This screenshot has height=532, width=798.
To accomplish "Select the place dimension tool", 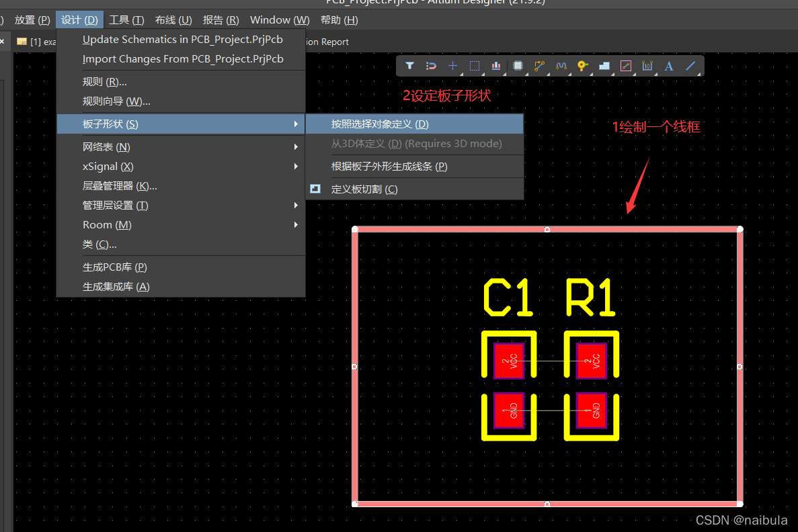I will click(647, 66).
